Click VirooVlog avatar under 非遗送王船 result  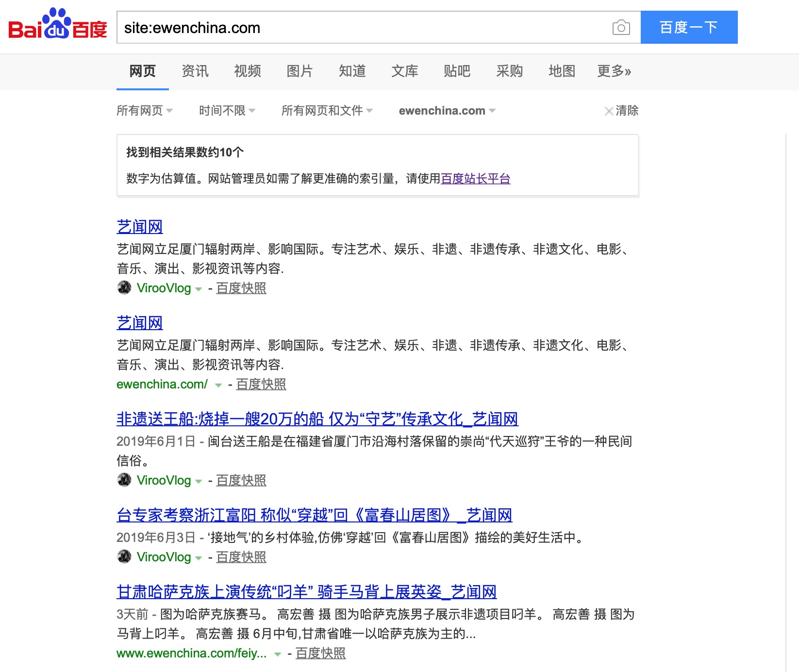(124, 480)
